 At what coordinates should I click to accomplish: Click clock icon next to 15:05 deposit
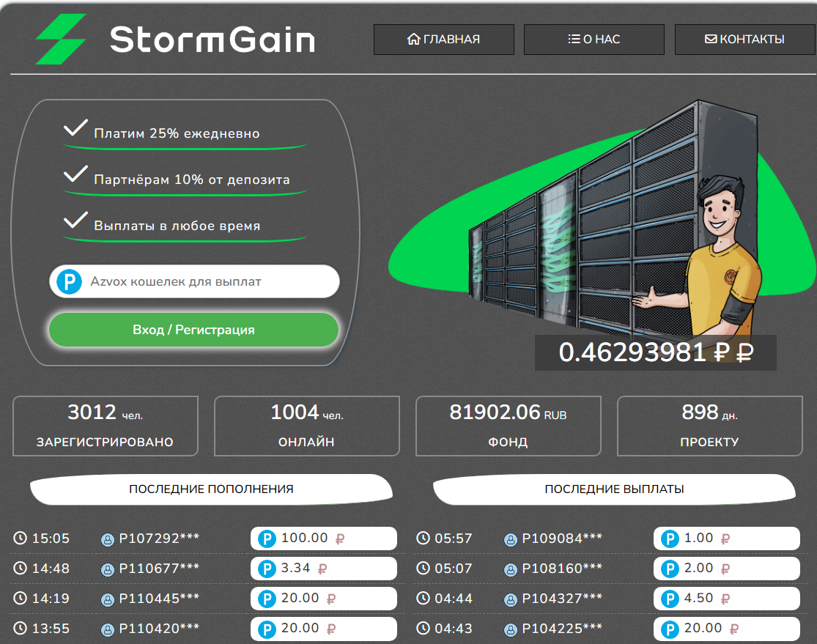click(20, 538)
